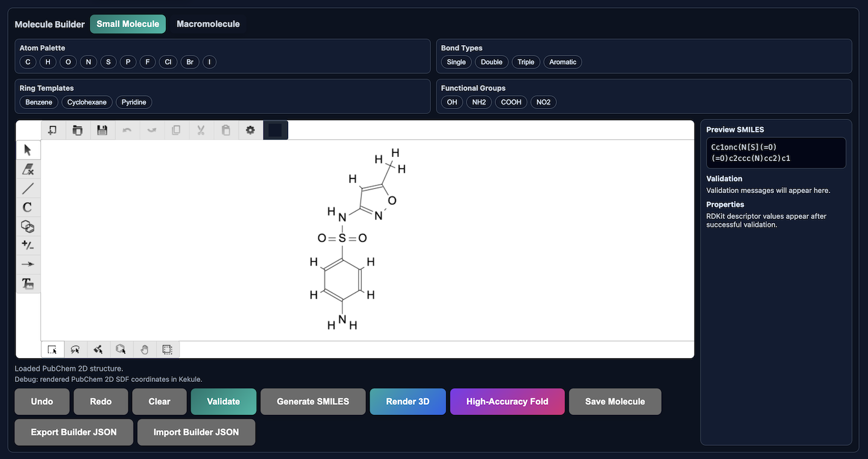
Task: Click the Render 3D button
Action: point(408,402)
